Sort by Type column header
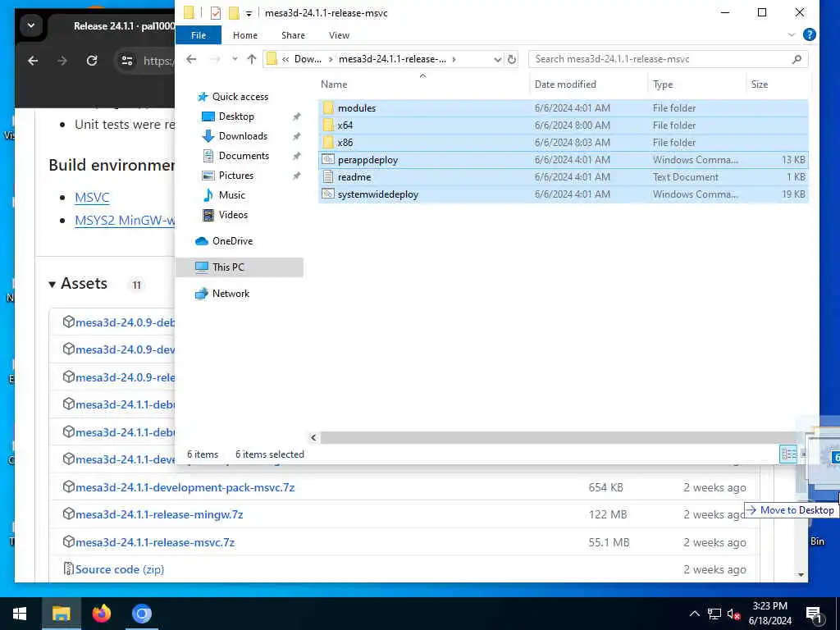 pyautogui.click(x=663, y=84)
